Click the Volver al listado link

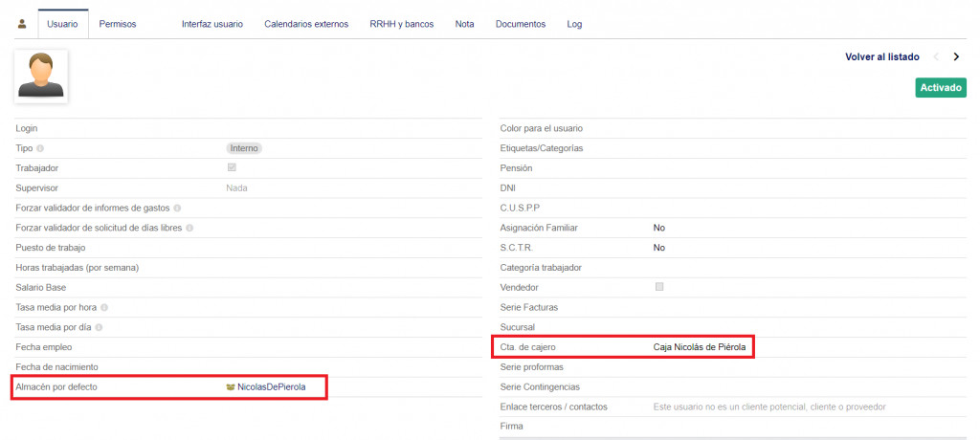(881, 57)
